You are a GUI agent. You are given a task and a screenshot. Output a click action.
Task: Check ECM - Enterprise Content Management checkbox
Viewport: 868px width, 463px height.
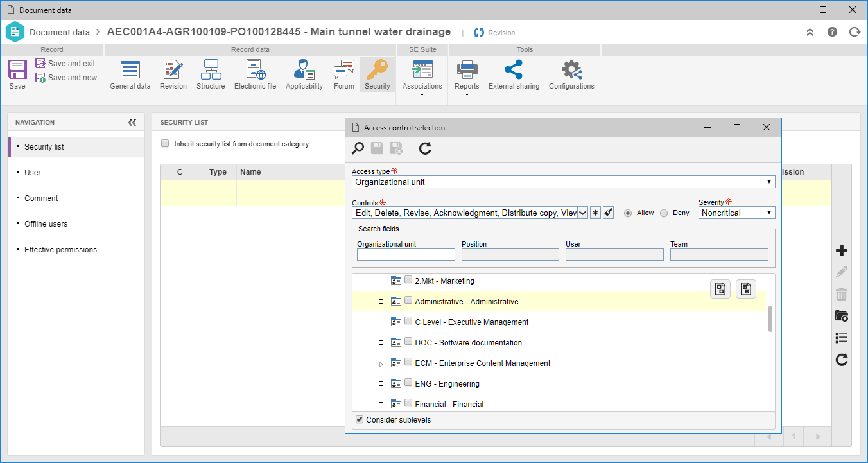click(408, 362)
